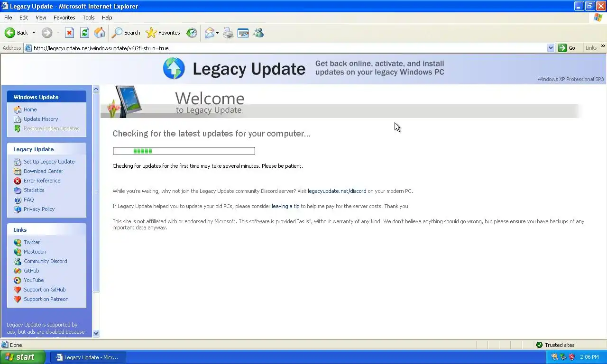Click the Set Up Legacy Update icon
This screenshot has height=364, width=607.
(18, 162)
